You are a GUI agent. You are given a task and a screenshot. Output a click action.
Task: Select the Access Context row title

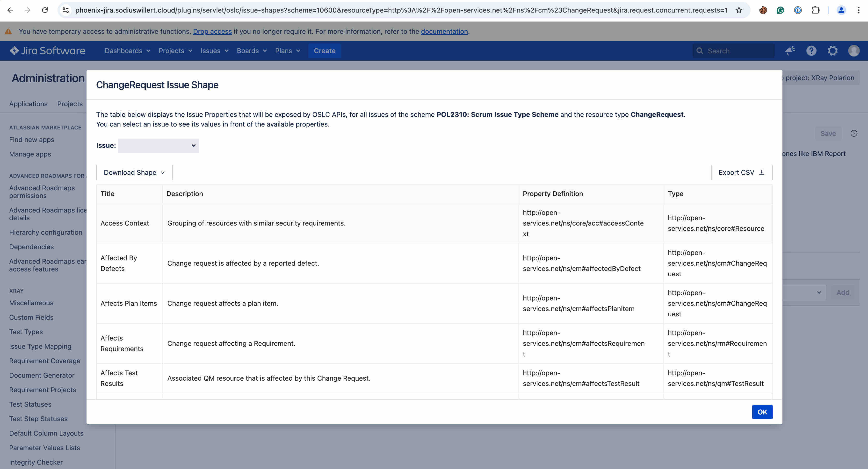pyautogui.click(x=125, y=223)
